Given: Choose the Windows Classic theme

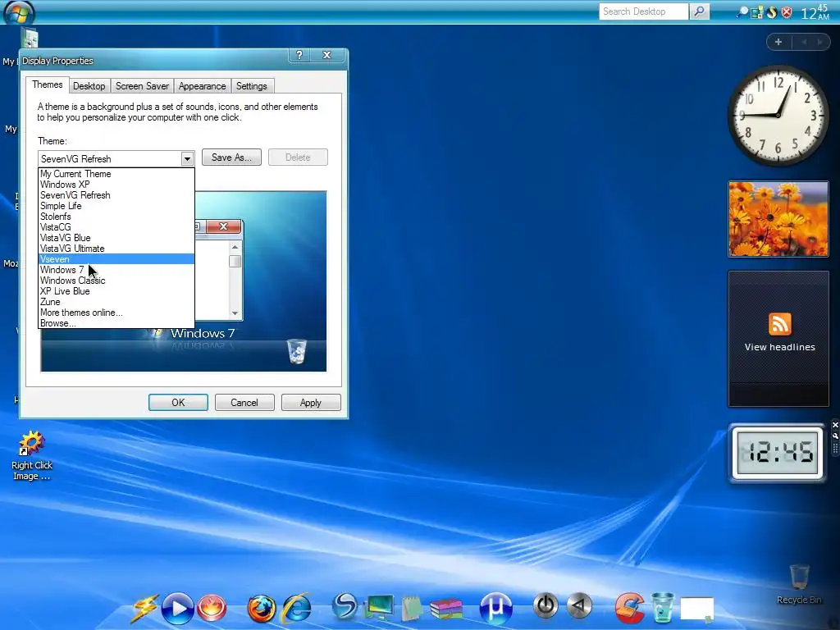Looking at the screenshot, I should 116,281.
